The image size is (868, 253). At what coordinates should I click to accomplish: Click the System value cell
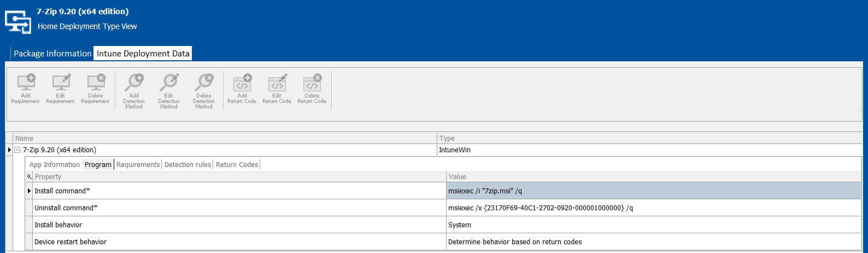click(654, 225)
